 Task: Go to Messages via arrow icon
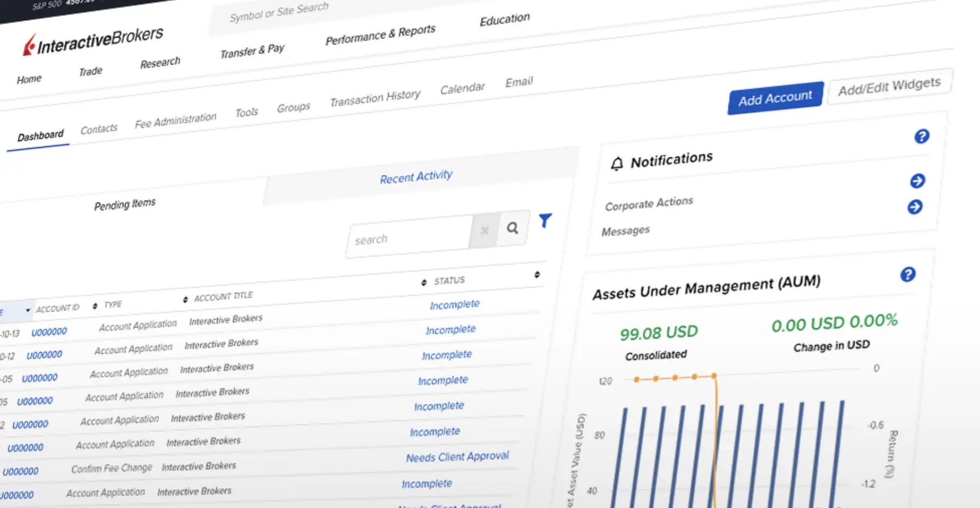(915, 207)
